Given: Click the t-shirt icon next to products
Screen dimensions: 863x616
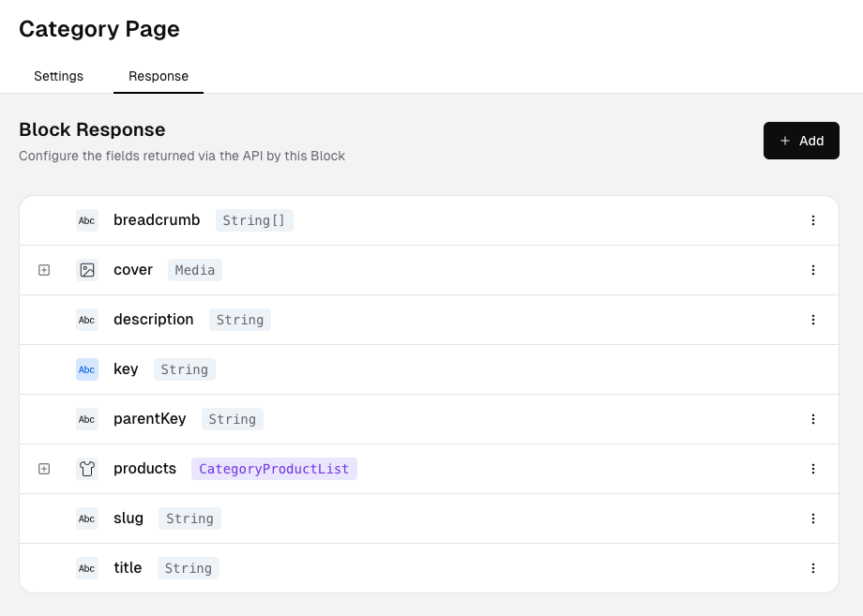Looking at the screenshot, I should tap(87, 469).
